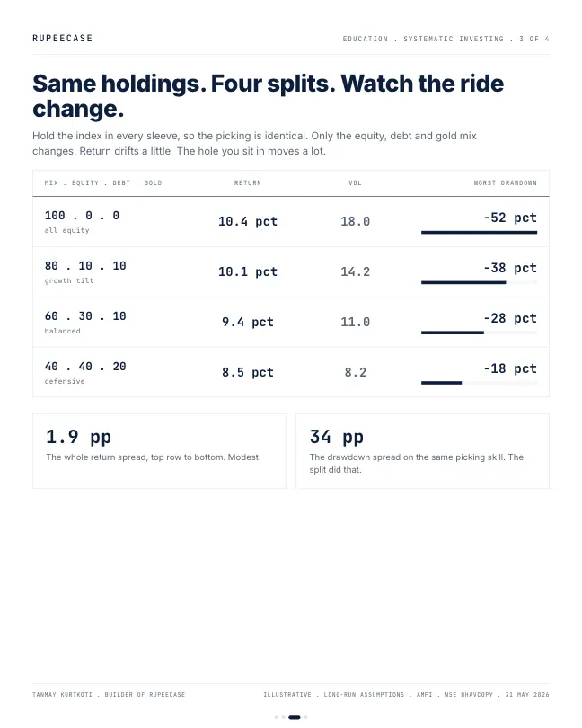
Task: Click the RETURN column header
Action: pos(247,183)
